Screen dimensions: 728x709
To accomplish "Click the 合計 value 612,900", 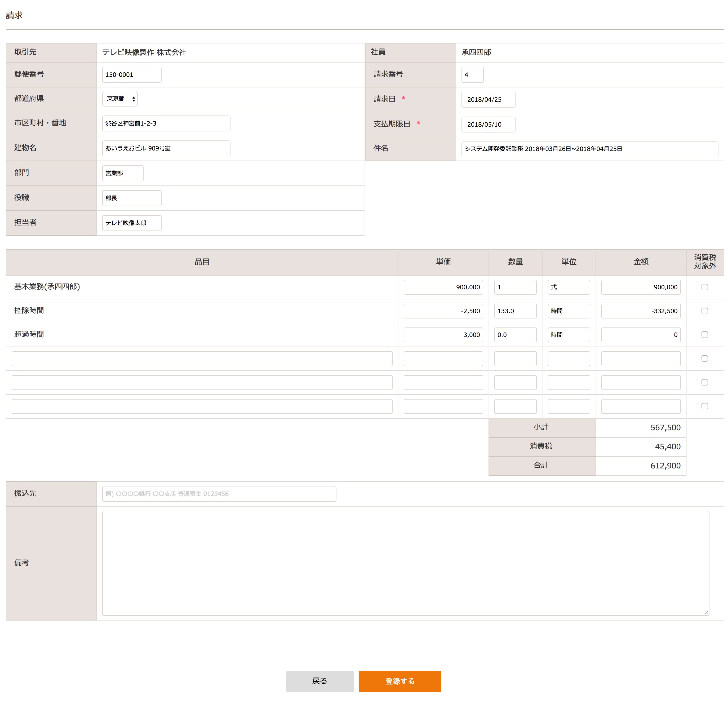I will pos(665,466).
